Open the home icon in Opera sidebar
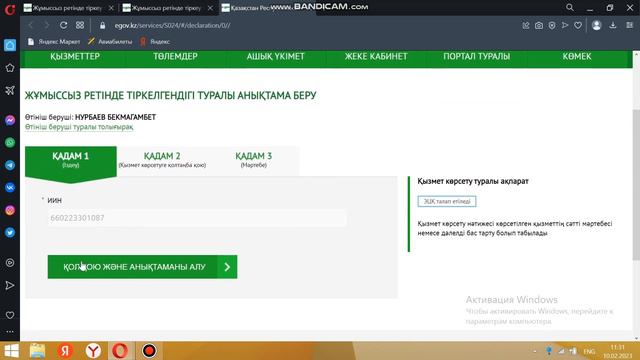 [x=10, y=45]
